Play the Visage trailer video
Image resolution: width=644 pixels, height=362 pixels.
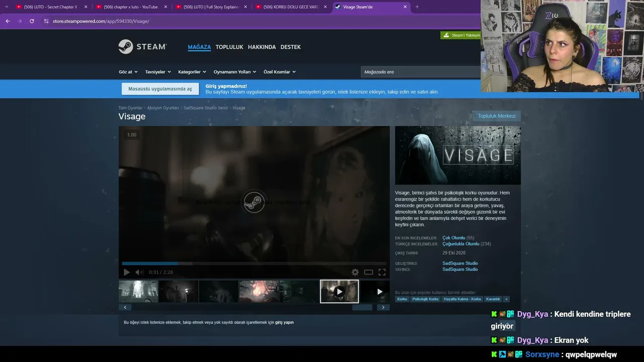click(x=127, y=272)
